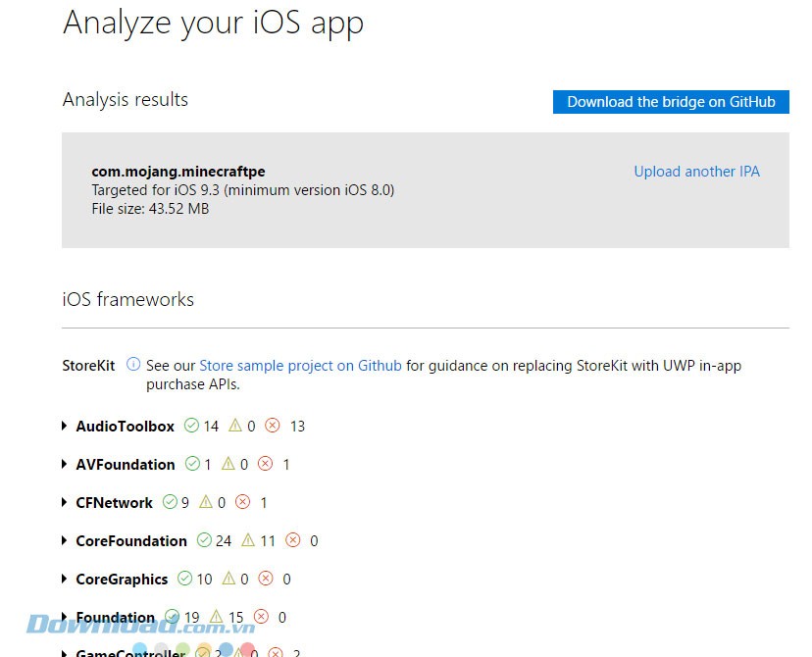
Task: Click CoreFoundation yellow warning icon
Action: (x=248, y=540)
